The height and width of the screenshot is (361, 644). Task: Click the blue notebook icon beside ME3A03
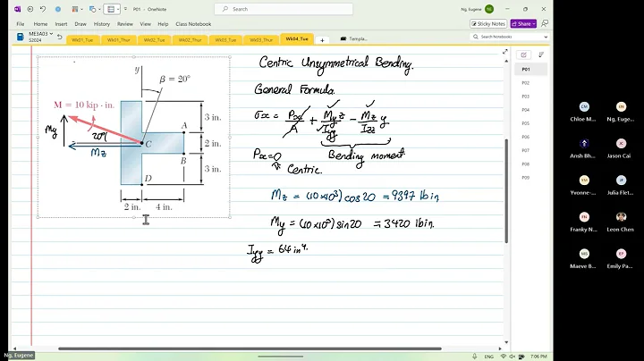coord(20,37)
